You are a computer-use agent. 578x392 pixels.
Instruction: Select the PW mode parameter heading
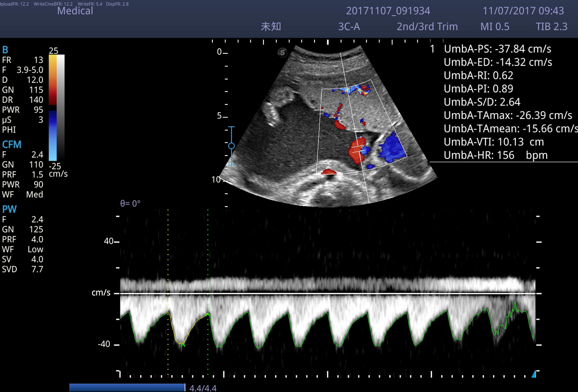pyautogui.click(x=9, y=209)
